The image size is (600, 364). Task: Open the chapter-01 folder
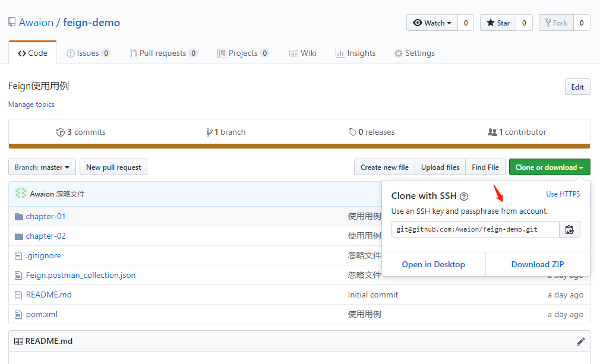(45, 216)
